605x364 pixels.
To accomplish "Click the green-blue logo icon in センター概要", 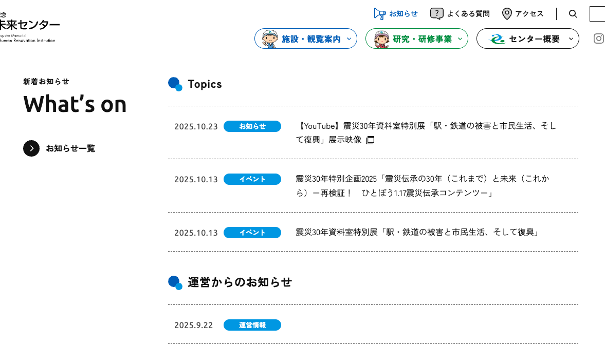I will tap(497, 39).
